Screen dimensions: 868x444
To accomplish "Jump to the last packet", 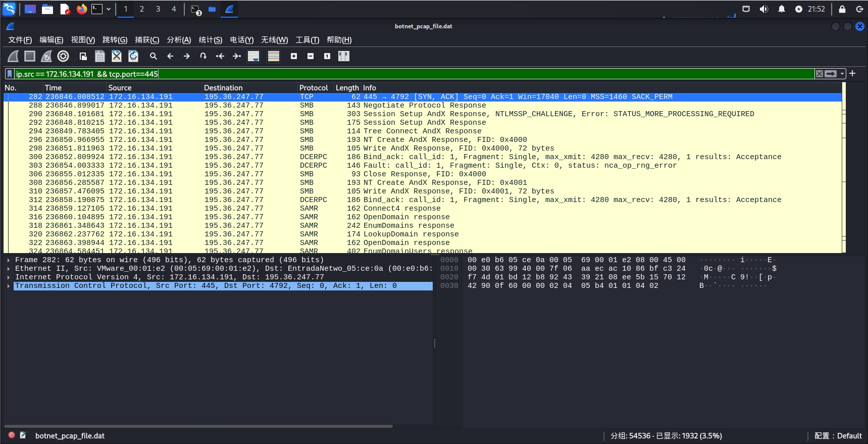I will [x=237, y=56].
